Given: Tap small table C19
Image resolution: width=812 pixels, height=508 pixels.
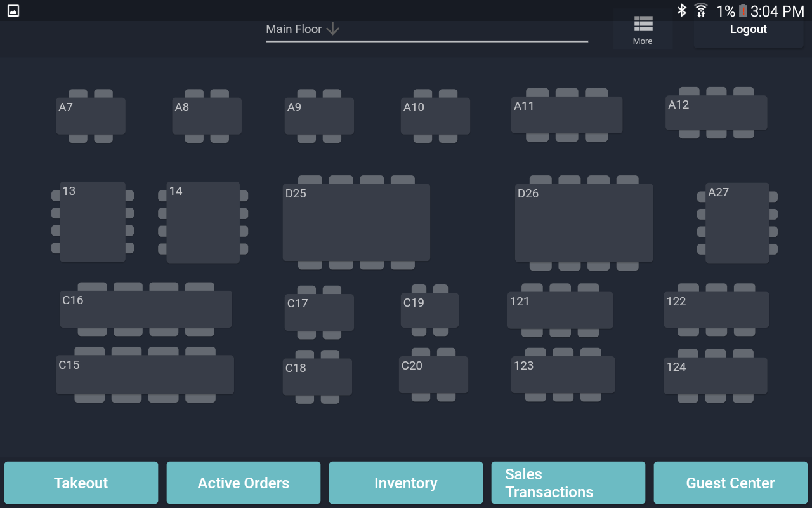Looking at the screenshot, I should click(429, 310).
